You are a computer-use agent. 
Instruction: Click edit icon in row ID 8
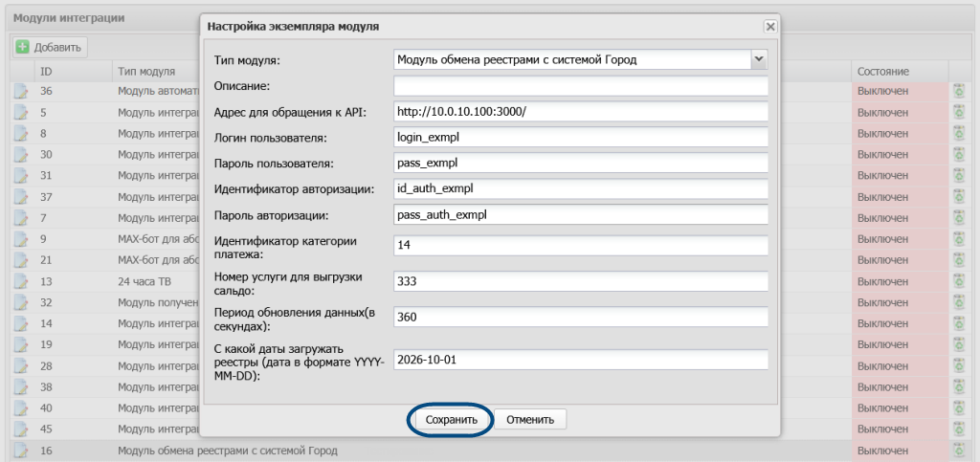click(x=22, y=134)
